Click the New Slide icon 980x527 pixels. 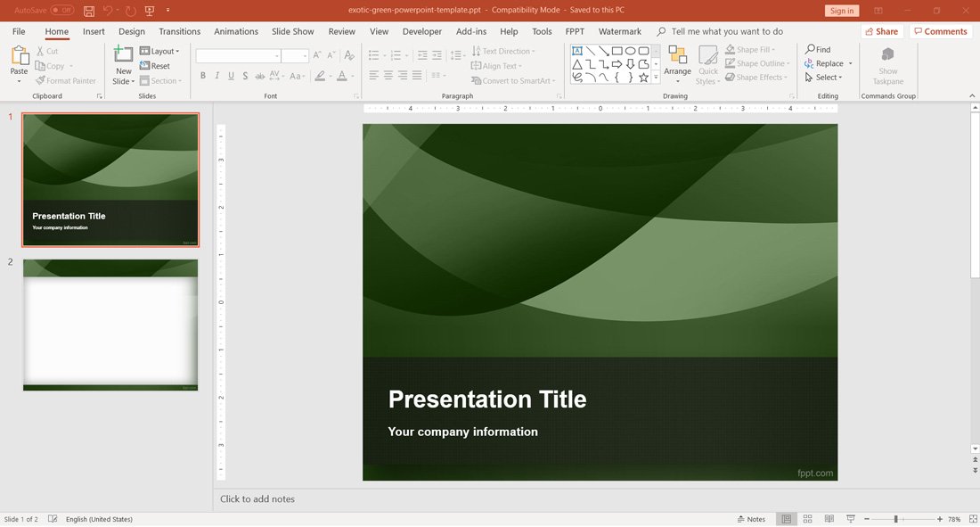(x=124, y=55)
